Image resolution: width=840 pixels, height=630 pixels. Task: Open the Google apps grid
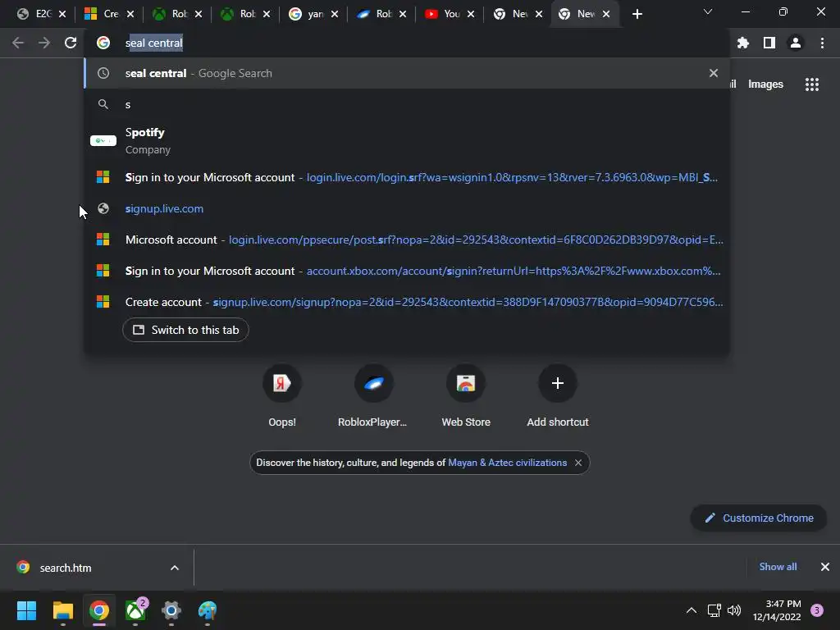pyautogui.click(x=812, y=84)
